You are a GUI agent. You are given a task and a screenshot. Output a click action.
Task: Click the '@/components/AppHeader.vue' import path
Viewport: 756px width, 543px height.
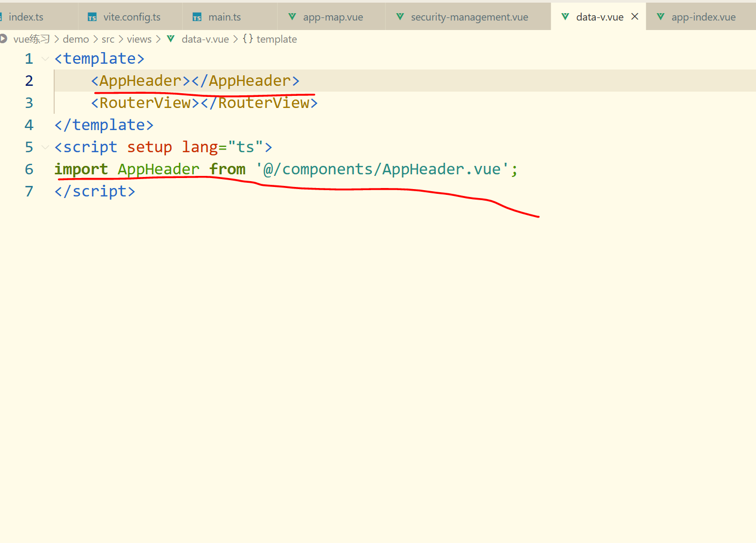[x=382, y=169]
